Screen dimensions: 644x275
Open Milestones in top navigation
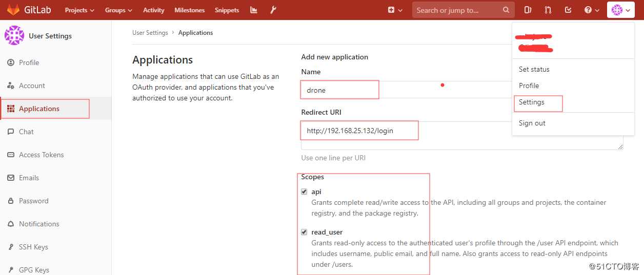point(189,10)
